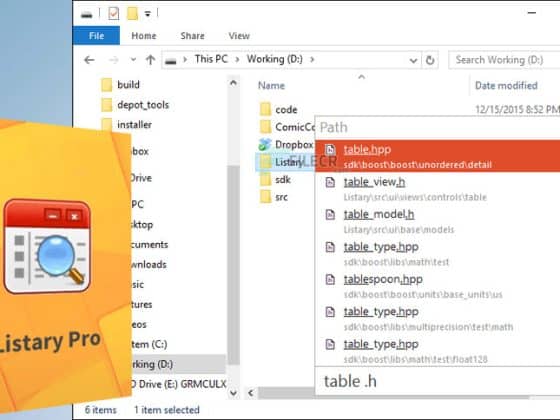
Task: Switch to the Home ribbon tab
Action: pyautogui.click(x=144, y=36)
